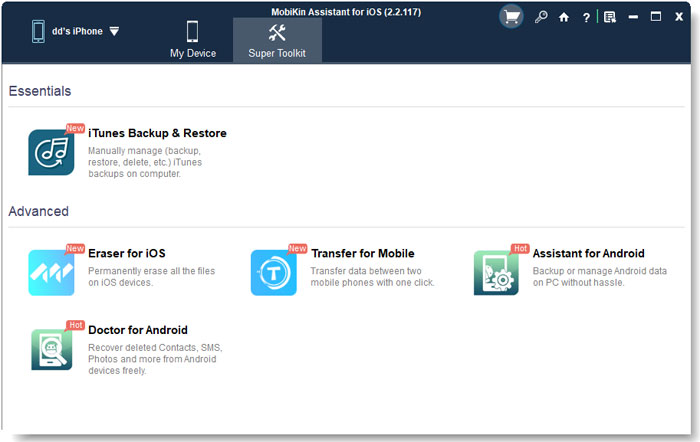Screen dimensions: 700x442
Task: Open the key registration icon
Action: click(541, 17)
